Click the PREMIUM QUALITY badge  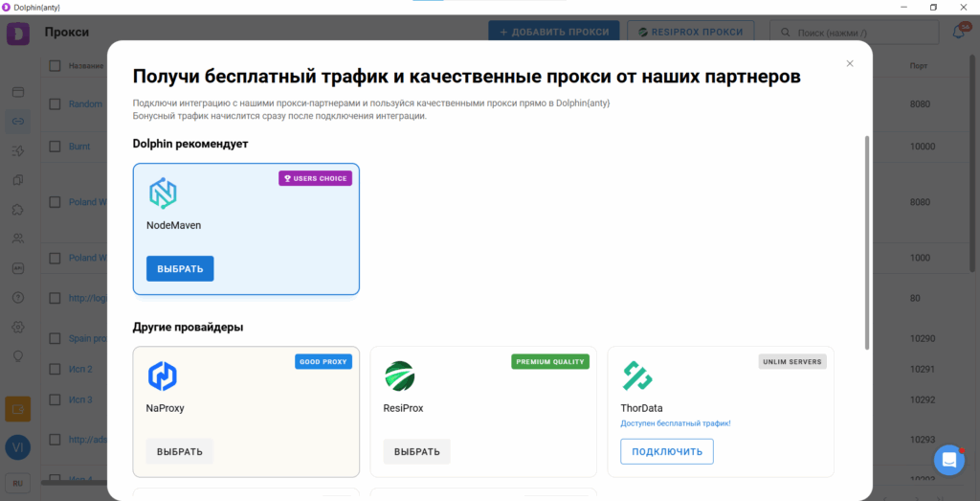(550, 361)
